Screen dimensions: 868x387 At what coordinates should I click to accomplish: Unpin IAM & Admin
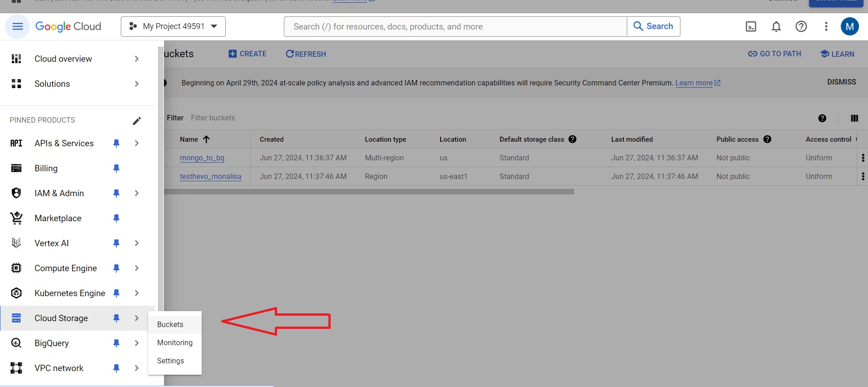click(116, 193)
